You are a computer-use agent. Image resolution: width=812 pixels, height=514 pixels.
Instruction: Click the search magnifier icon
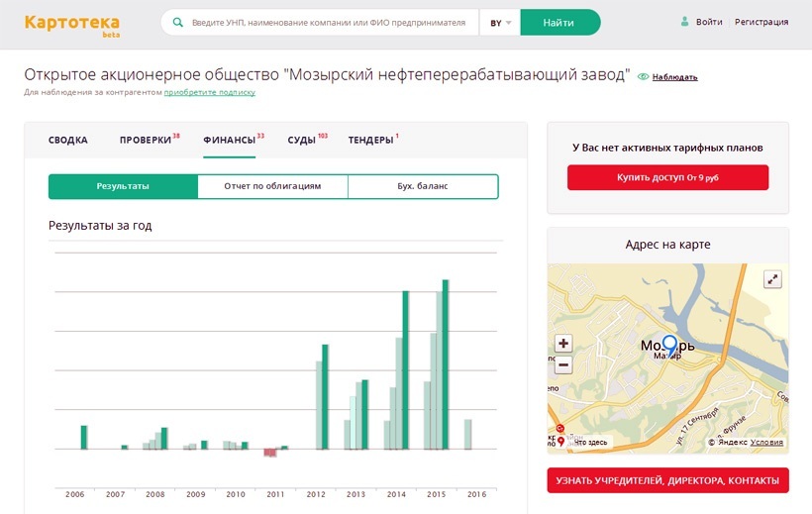178,23
